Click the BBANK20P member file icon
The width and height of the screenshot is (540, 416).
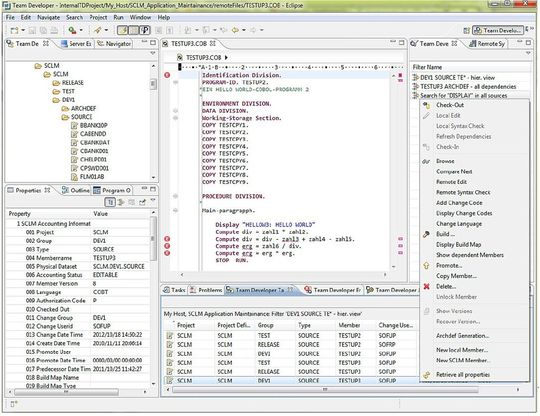(x=74, y=125)
